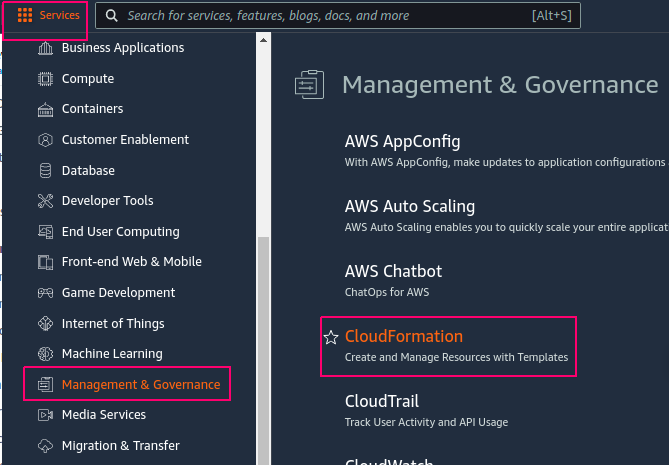Select Management & Governance category
The width and height of the screenshot is (669, 465).
pyautogui.click(x=141, y=384)
